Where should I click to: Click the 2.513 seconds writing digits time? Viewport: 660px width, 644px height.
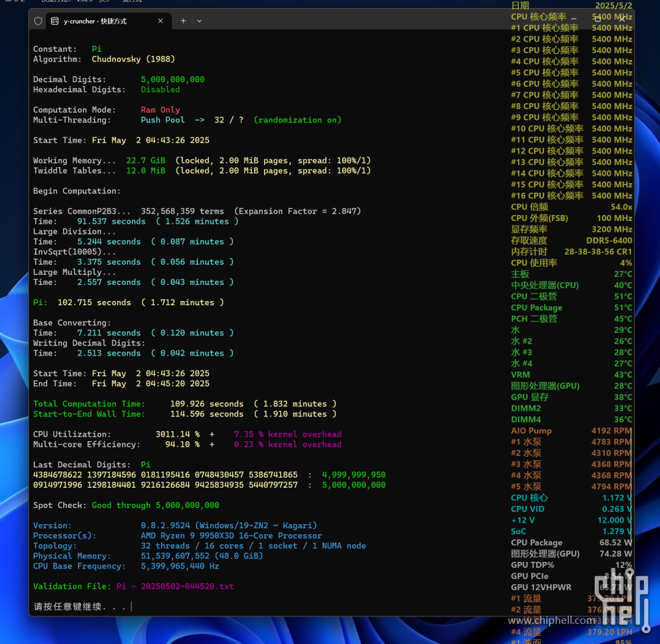[108, 353]
